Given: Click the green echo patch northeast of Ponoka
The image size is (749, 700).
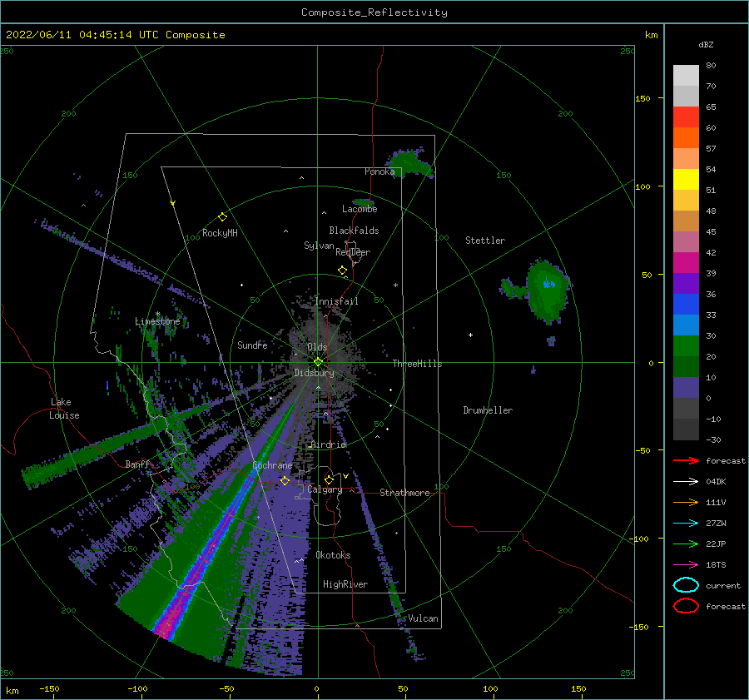Looking at the screenshot, I should click(x=409, y=162).
